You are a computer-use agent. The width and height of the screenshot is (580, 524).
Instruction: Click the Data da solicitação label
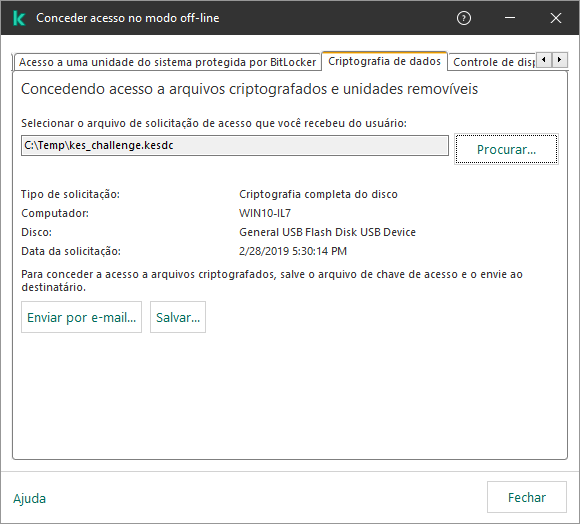click(x=71, y=251)
